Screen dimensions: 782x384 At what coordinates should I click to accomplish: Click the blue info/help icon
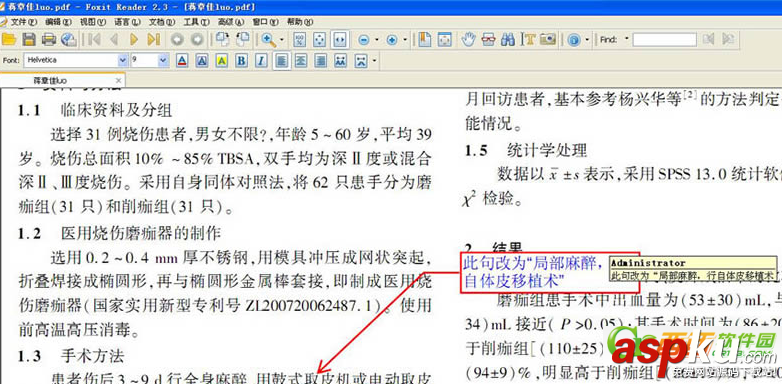click(574, 40)
